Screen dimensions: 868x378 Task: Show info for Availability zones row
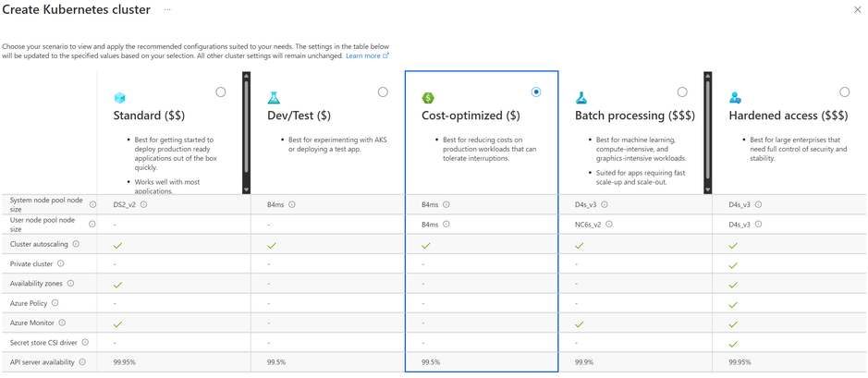[x=70, y=283]
